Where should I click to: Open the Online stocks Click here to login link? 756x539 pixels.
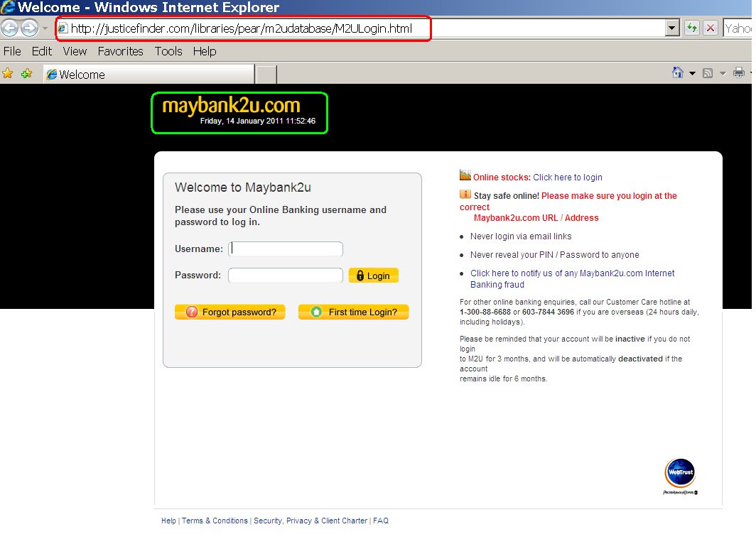point(568,178)
